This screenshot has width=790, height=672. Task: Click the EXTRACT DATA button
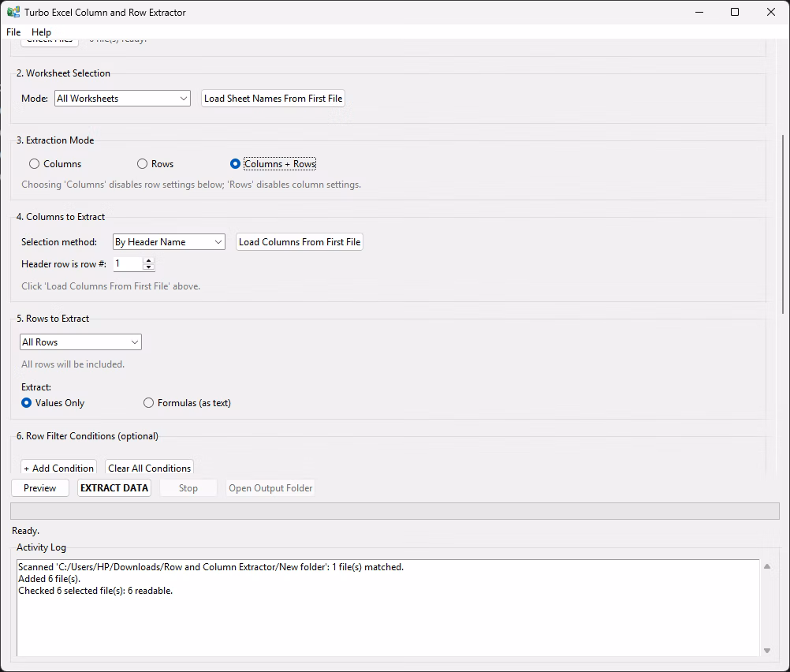[x=114, y=488]
